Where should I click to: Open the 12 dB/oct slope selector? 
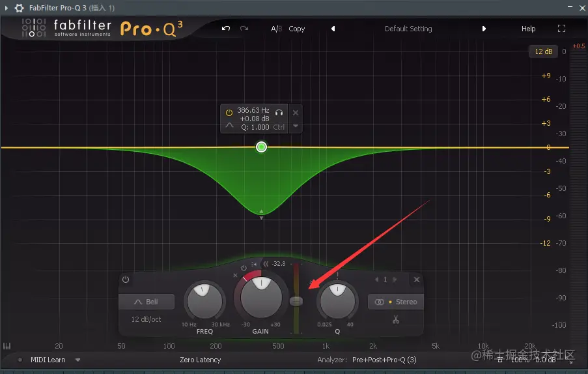[x=146, y=319]
